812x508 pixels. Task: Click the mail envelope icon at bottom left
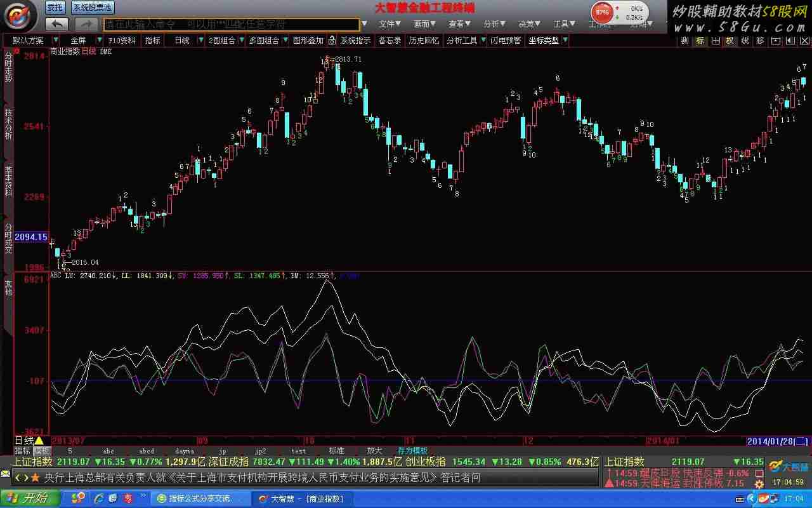coord(6,474)
